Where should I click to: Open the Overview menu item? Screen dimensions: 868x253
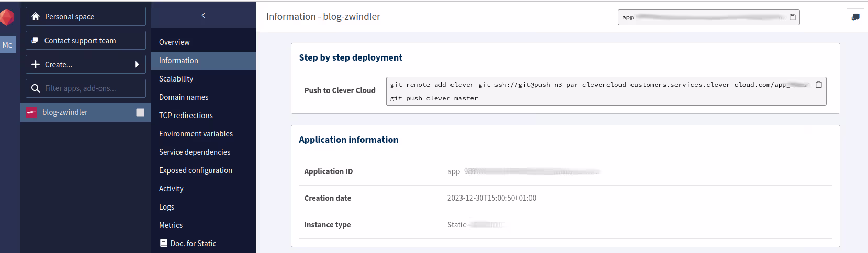174,42
